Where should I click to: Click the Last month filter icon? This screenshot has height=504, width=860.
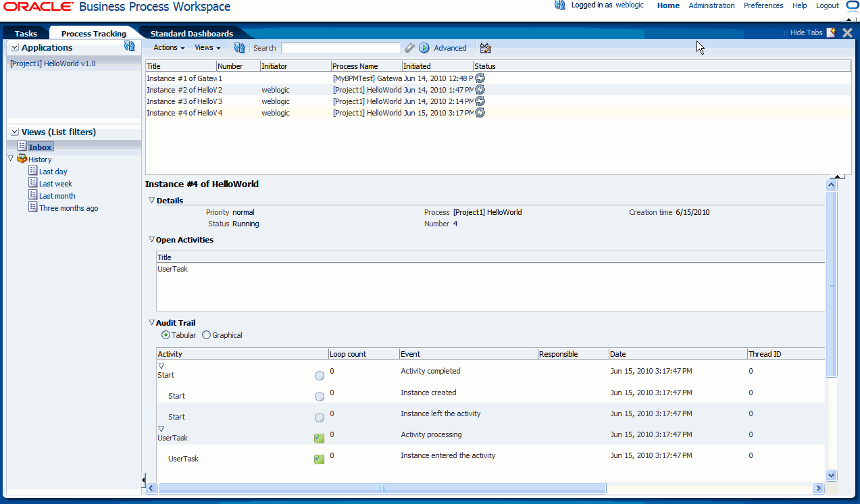(33, 195)
